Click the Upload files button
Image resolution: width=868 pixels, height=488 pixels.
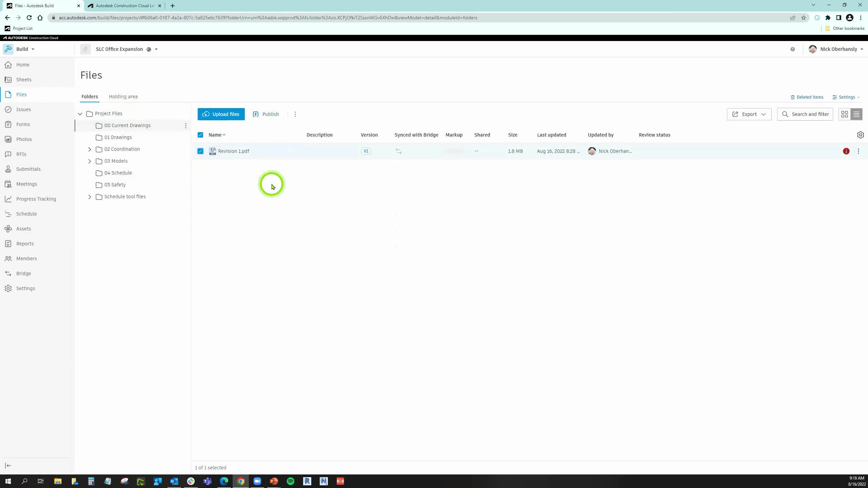tap(221, 114)
